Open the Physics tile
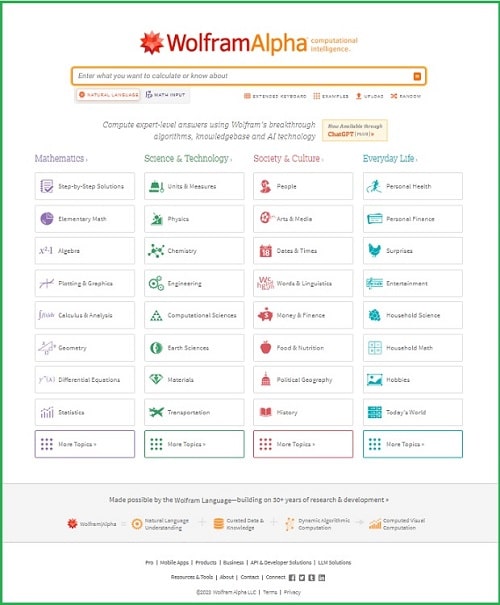This screenshot has height=605, width=500. 194,219
